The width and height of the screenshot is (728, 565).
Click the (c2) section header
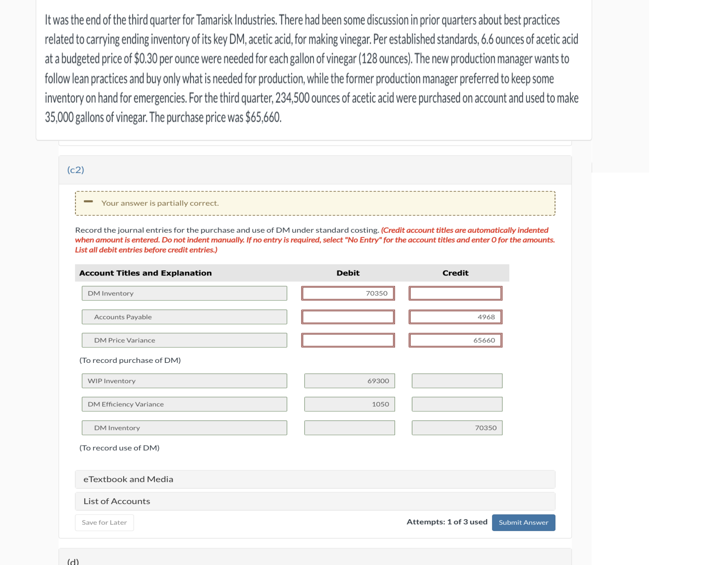pyautogui.click(x=75, y=169)
